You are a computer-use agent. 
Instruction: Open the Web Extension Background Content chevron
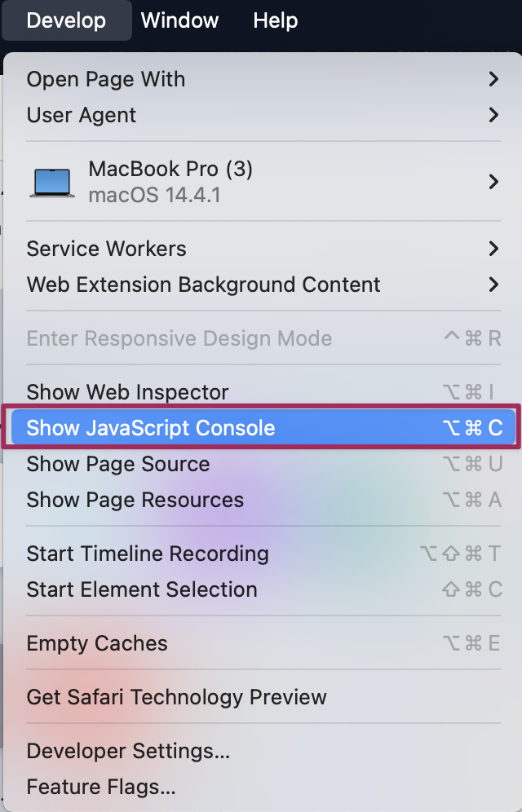[x=493, y=285]
